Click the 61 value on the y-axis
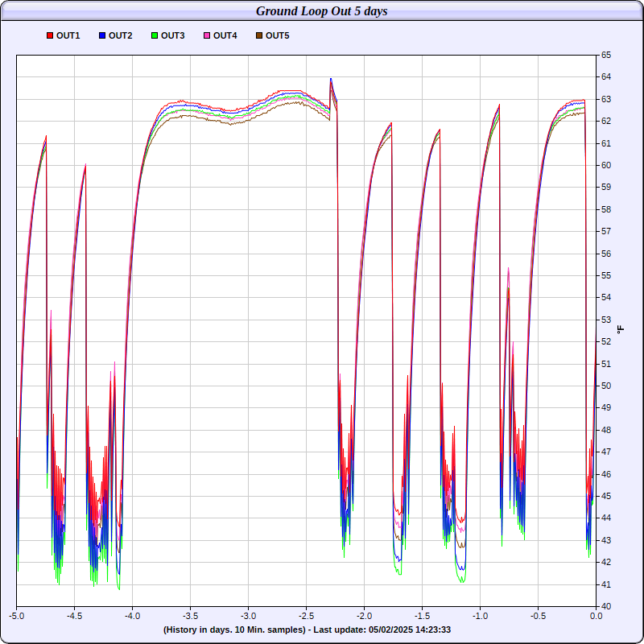 tap(606, 143)
